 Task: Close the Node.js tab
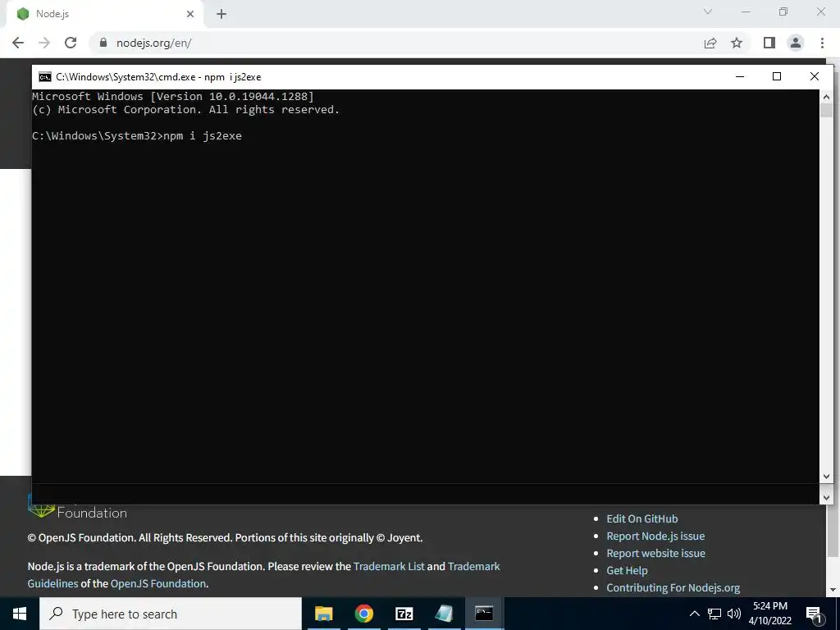click(190, 14)
